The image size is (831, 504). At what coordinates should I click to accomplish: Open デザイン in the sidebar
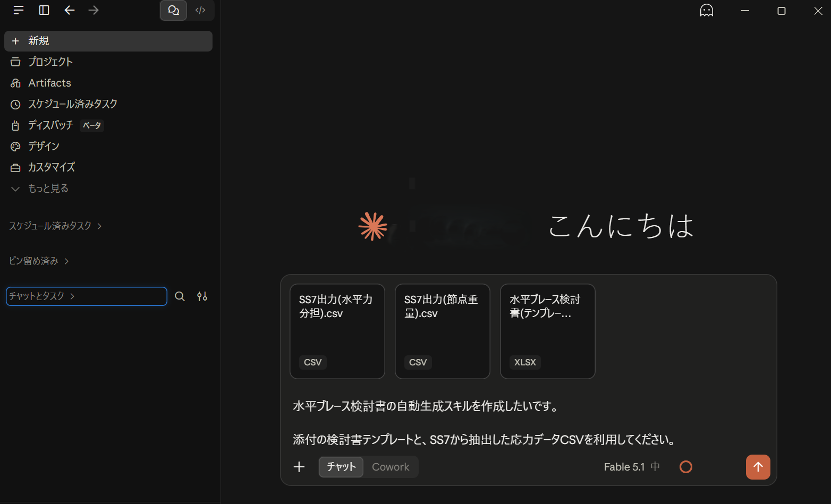[x=108, y=146]
